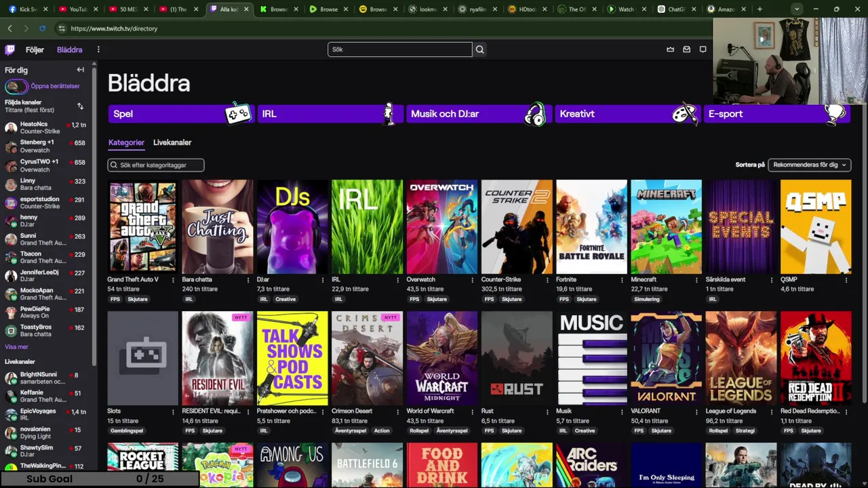
Task: Click the Öppna berättelser link
Action: coord(55,87)
